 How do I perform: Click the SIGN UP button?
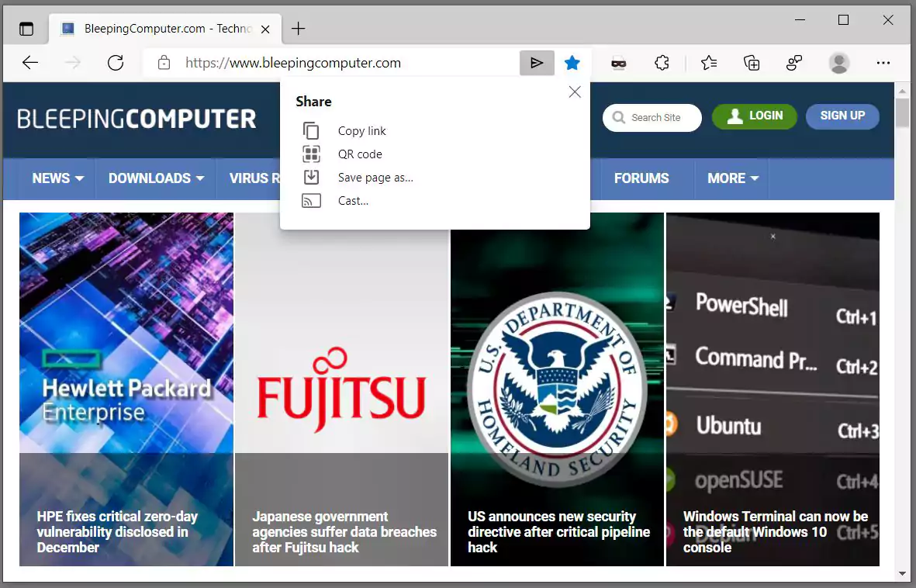(x=842, y=116)
